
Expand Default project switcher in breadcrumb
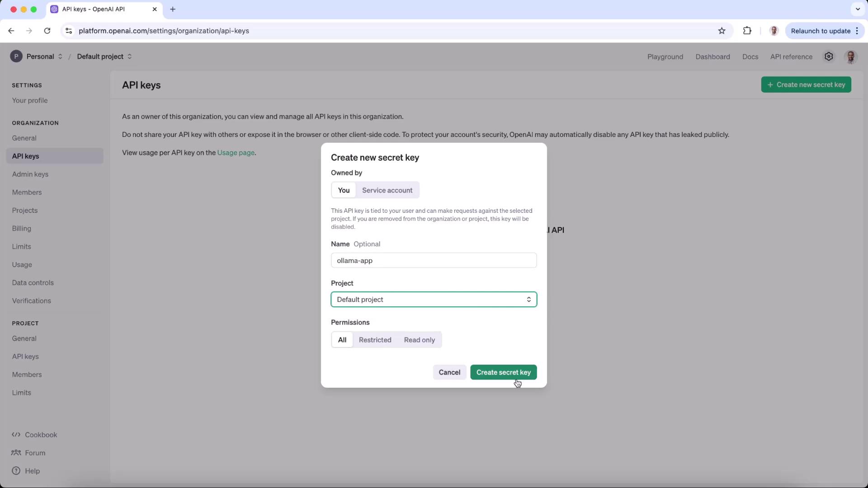click(104, 56)
